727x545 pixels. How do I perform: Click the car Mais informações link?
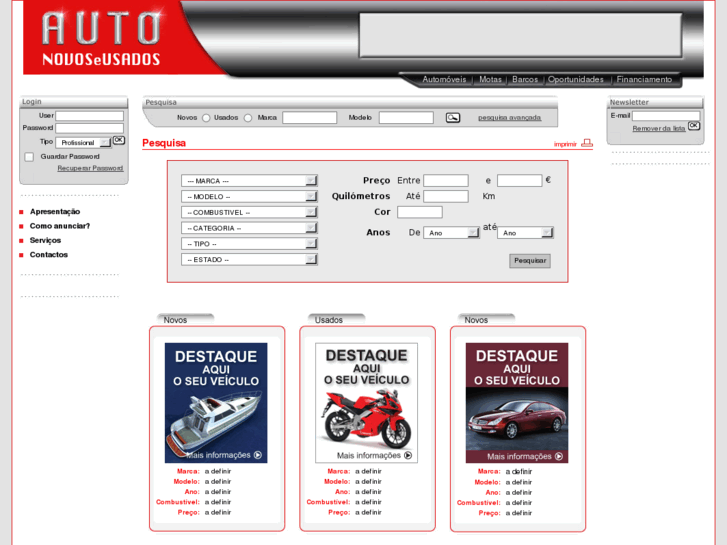[x=519, y=456]
